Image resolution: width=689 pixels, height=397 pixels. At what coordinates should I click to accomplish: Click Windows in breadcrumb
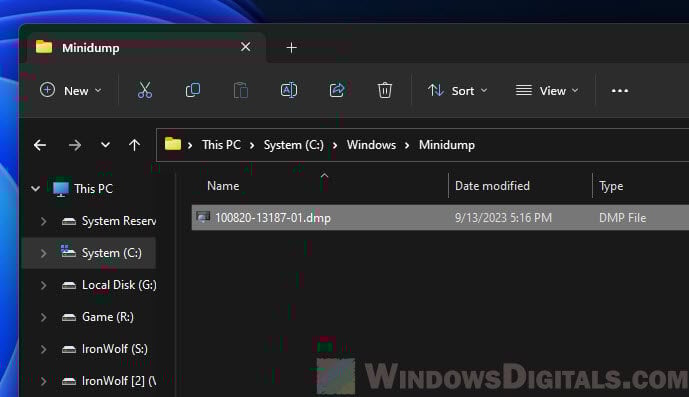[371, 145]
